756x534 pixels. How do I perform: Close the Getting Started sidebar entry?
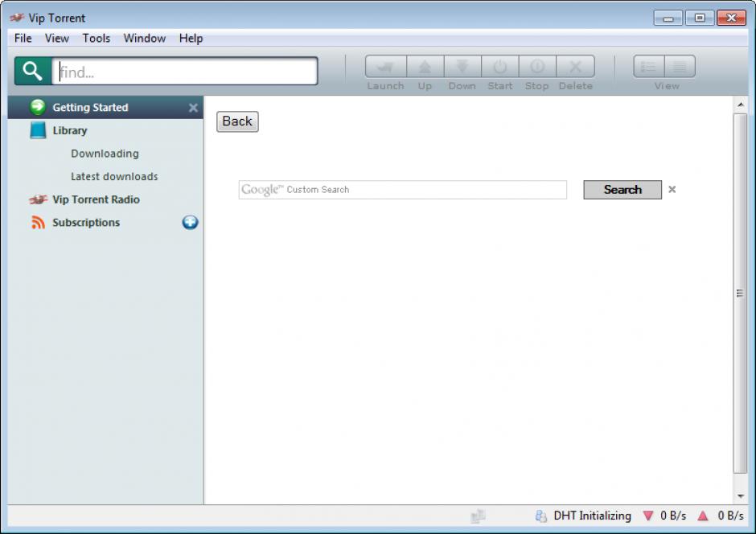point(193,108)
